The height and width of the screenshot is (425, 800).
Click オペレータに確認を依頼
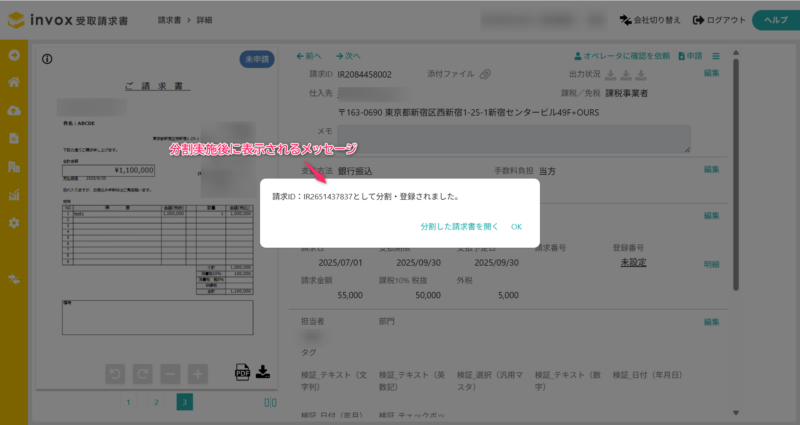622,56
